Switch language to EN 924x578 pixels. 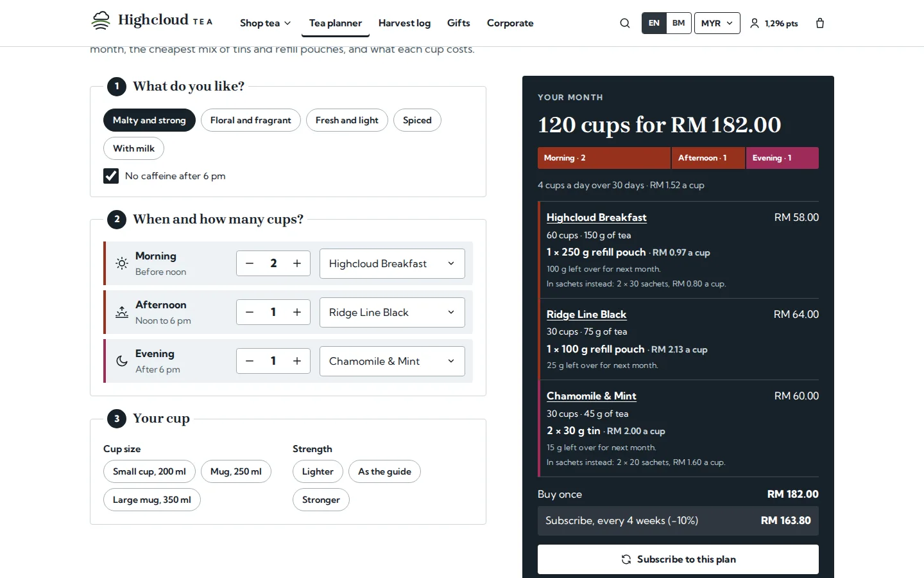tap(654, 23)
